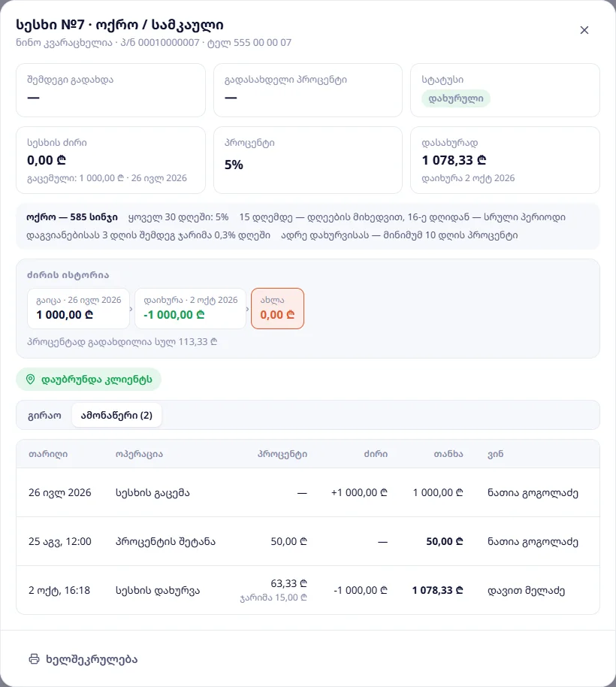Open the "გირაო" tab
The width and height of the screenshot is (616, 687).
pyautogui.click(x=44, y=415)
